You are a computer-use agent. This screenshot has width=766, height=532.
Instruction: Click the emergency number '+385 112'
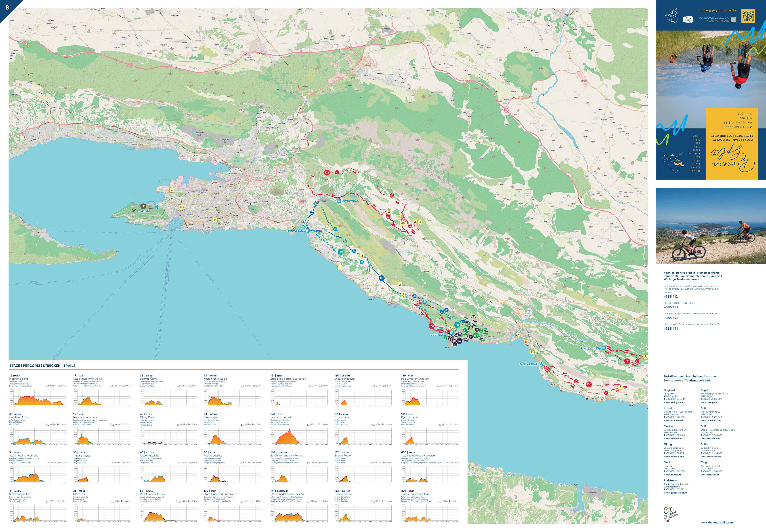671,296
